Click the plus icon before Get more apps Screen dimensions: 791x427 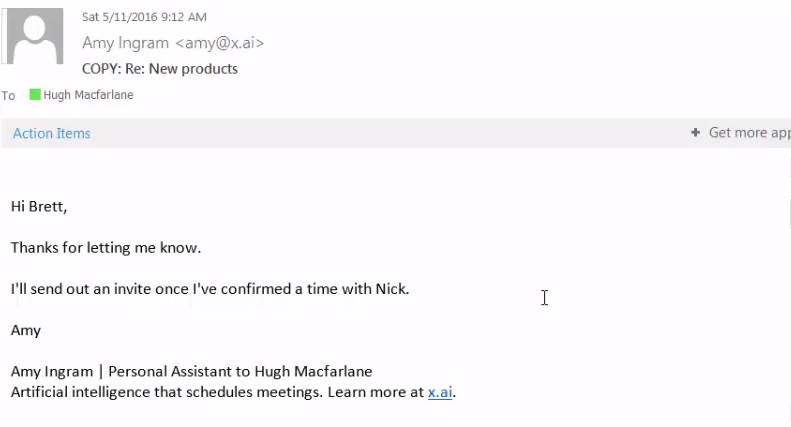[x=695, y=132]
